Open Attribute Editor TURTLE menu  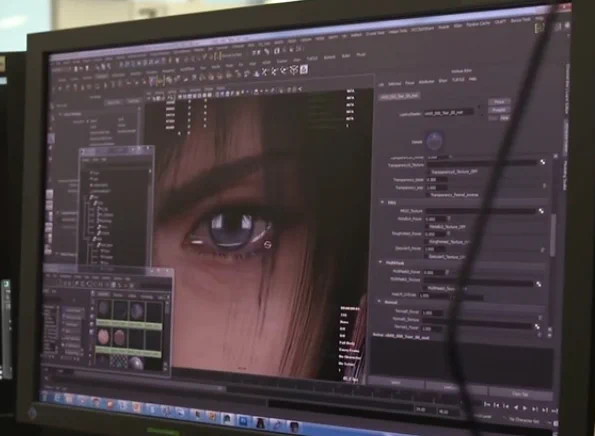458,80
